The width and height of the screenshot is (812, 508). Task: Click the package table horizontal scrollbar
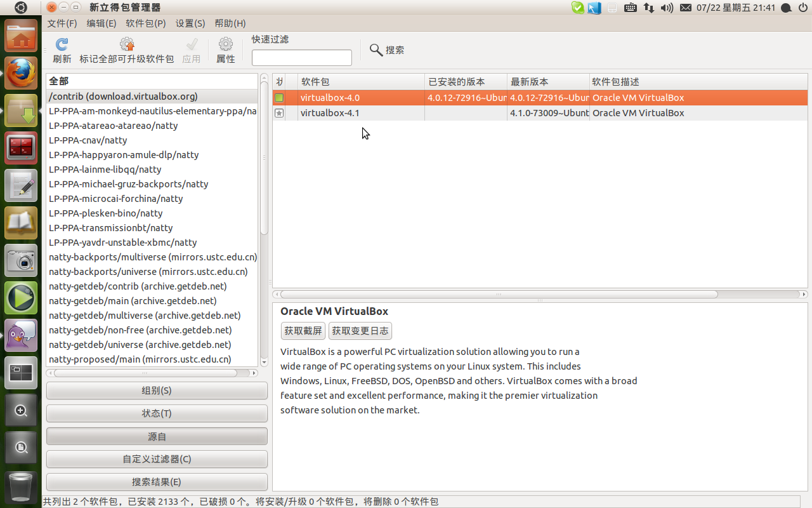click(x=499, y=295)
